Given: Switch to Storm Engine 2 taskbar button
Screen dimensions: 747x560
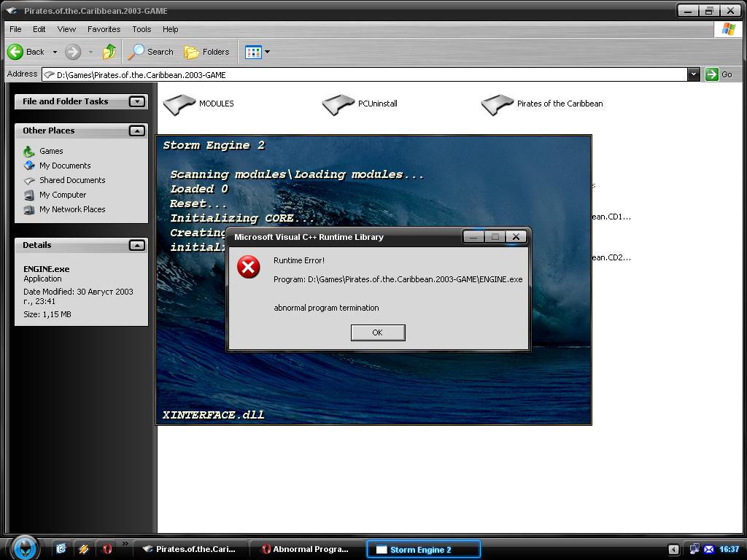Looking at the screenshot, I should (x=424, y=549).
